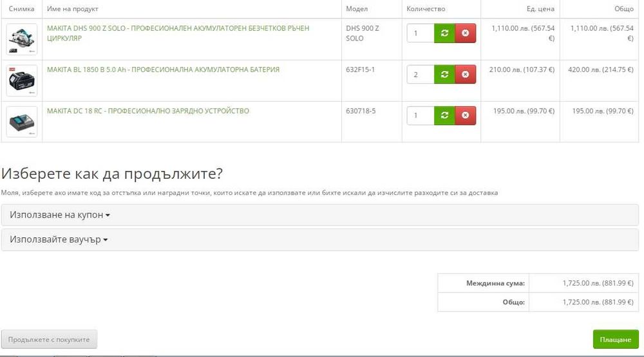This screenshot has width=644, height=357.
Task: Click 'Име на продукт' column header
Action: click(x=73, y=8)
